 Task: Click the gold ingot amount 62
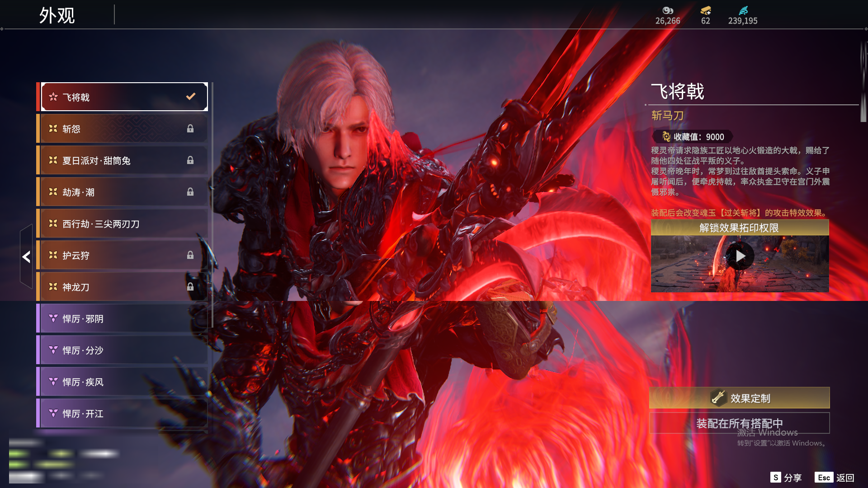[x=706, y=21]
